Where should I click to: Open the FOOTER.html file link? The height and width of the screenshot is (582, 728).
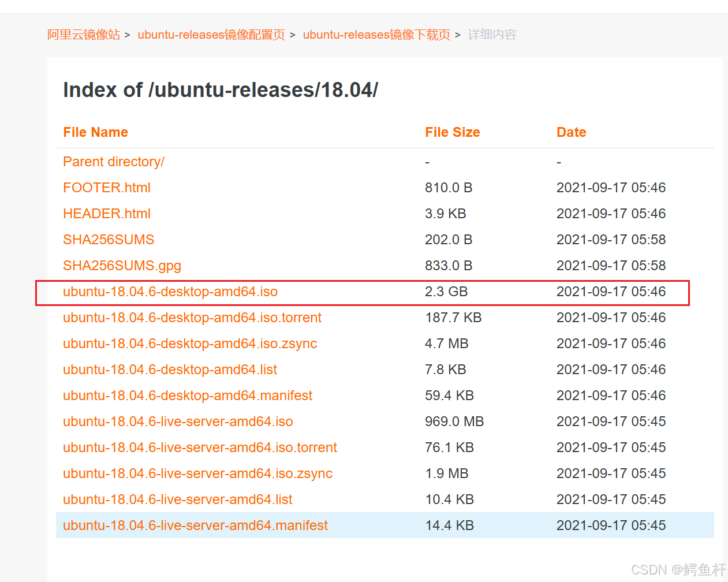(107, 188)
